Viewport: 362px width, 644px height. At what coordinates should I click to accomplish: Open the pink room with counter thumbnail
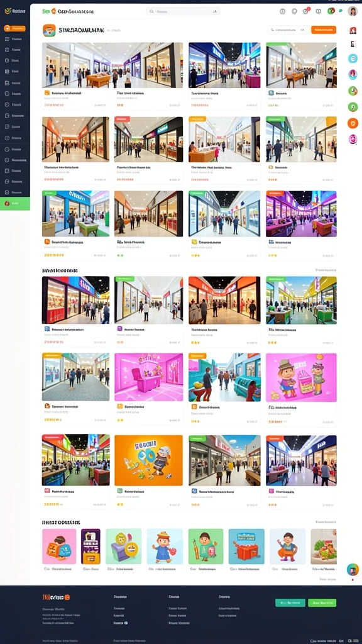148,377
